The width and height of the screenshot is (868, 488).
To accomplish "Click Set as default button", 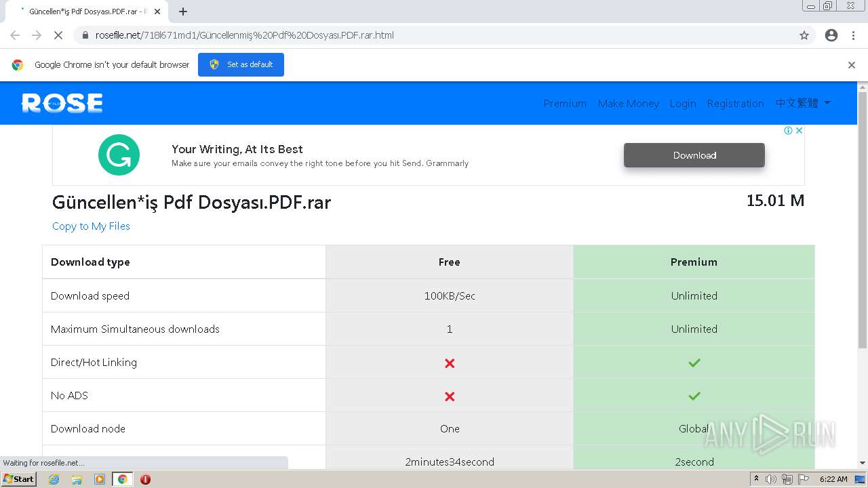I will coord(241,64).
